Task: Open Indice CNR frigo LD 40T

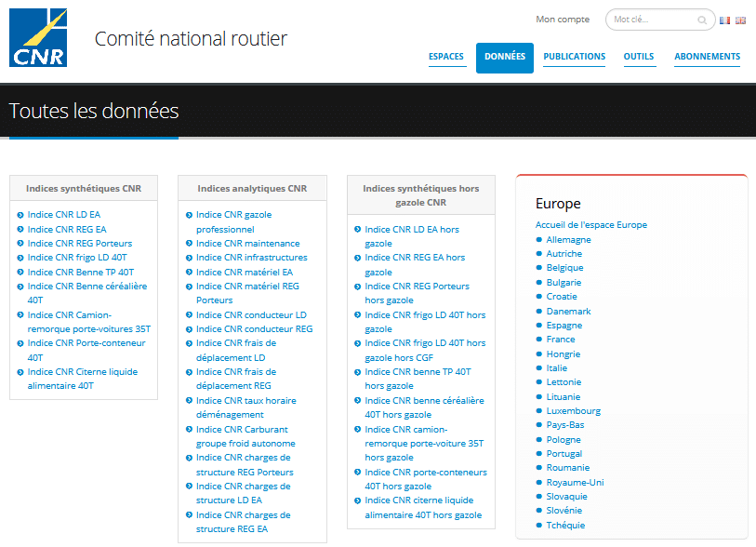Action: 77,258
